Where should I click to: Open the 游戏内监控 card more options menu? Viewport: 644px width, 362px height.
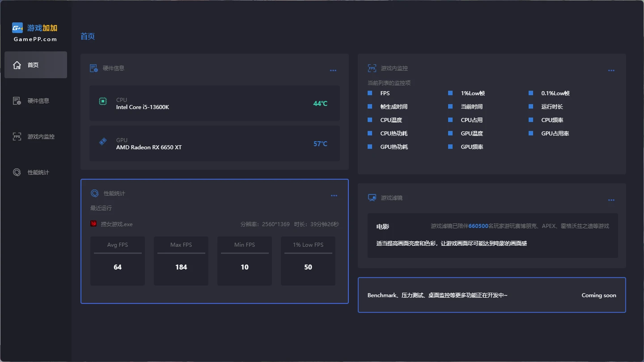pyautogui.click(x=611, y=71)
